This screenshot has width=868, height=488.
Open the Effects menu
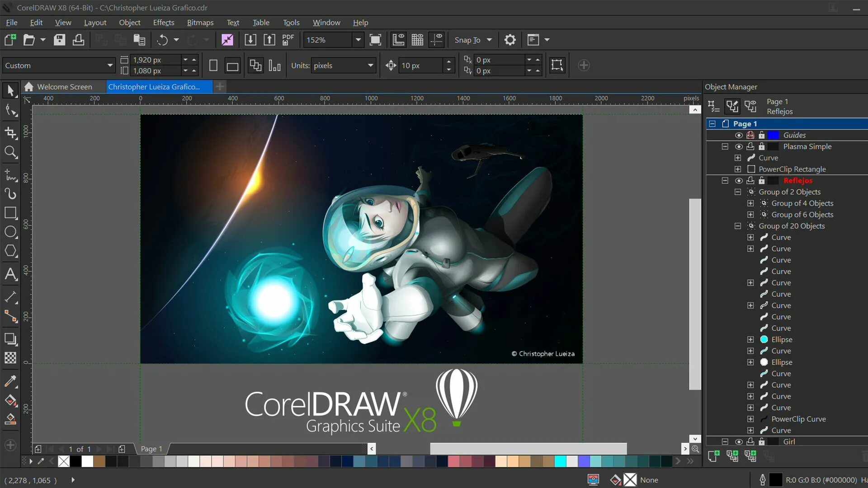coord(164,23)
